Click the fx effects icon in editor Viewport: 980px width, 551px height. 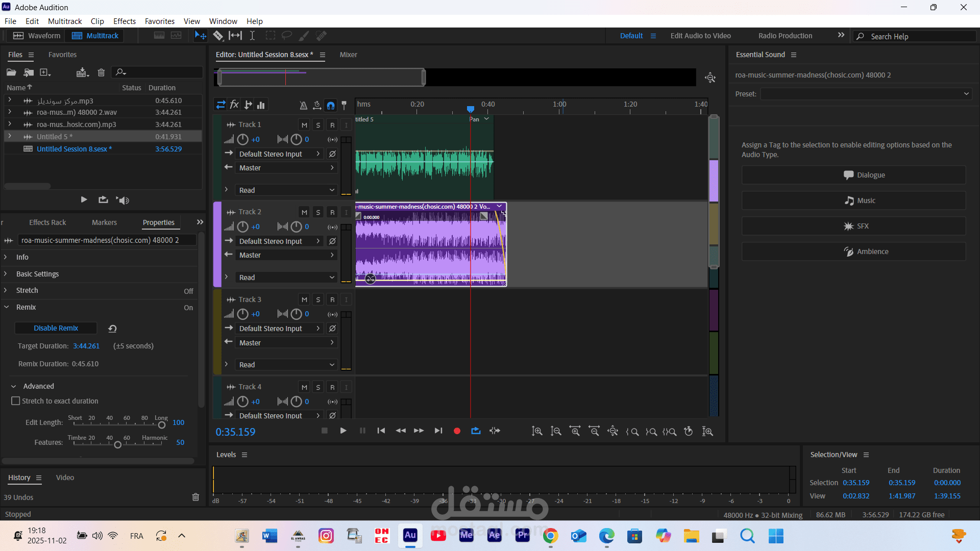pos(234,105)
